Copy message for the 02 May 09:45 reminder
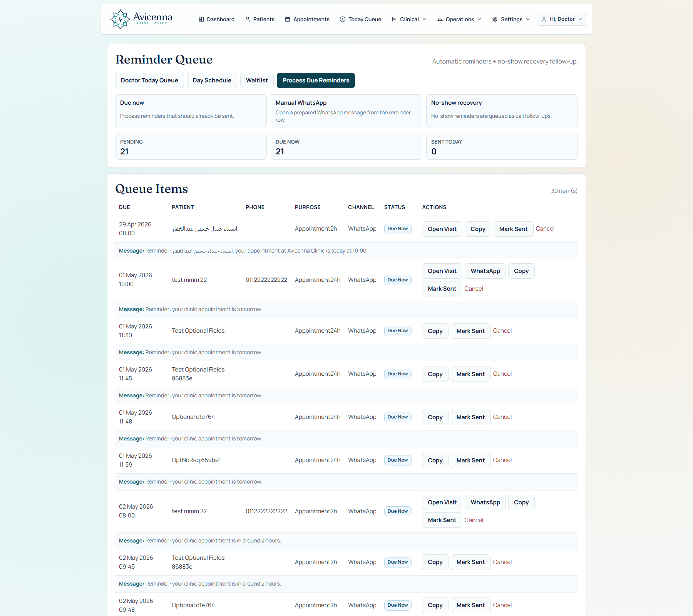The height and width of the screenshot is (616, 693). point(435,562)
